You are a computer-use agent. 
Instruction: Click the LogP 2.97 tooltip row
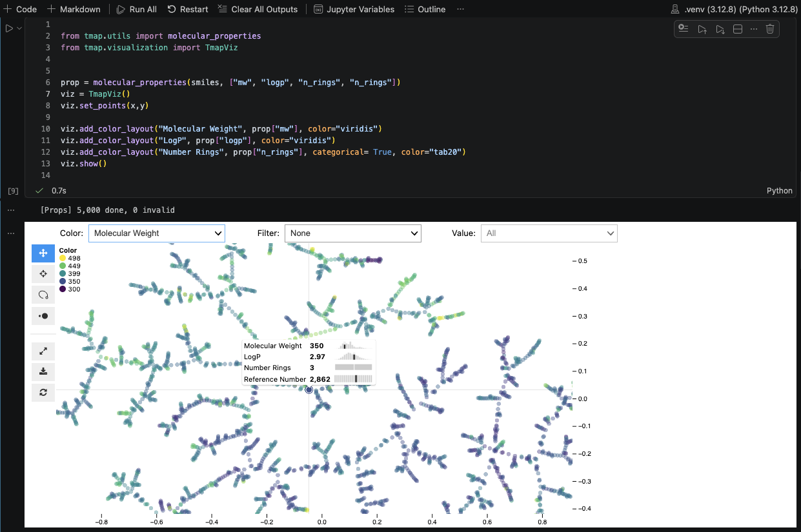click(x=309, y=357)
